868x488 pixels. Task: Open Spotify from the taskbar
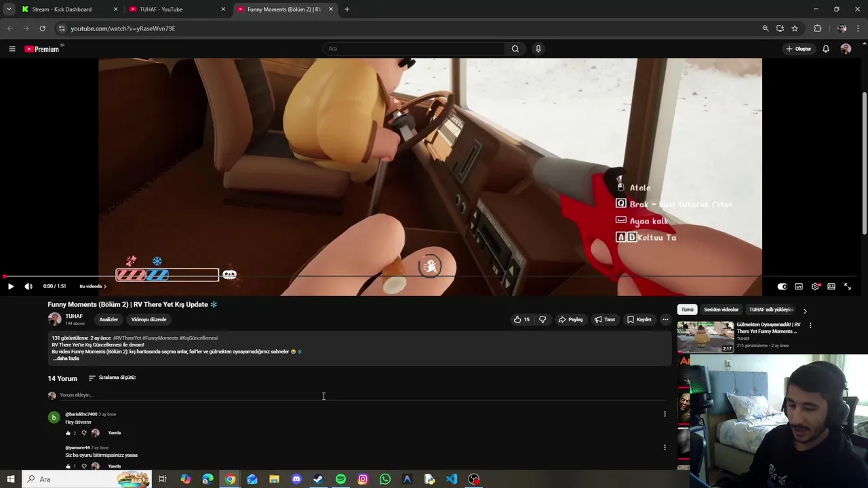click(340, 479)
